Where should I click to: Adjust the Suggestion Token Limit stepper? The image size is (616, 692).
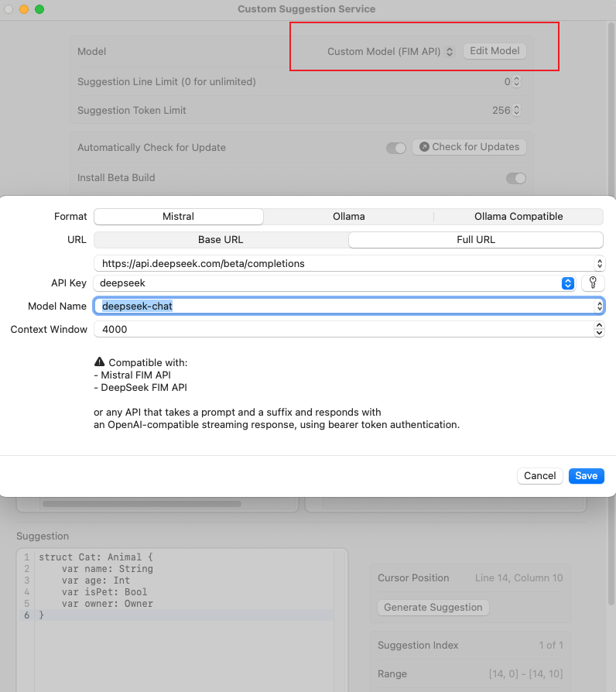click(x=517, y=111)
